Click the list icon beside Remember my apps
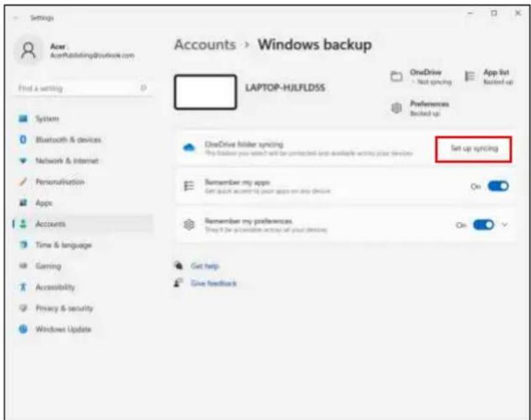 [189, 186]
